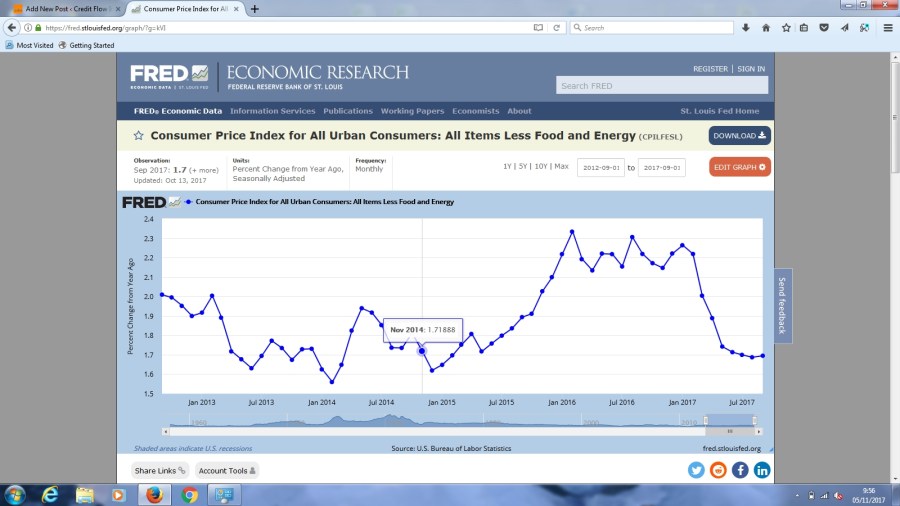
Task: Switch to the Add New Post tab
Action: click(x=62, y=8)
